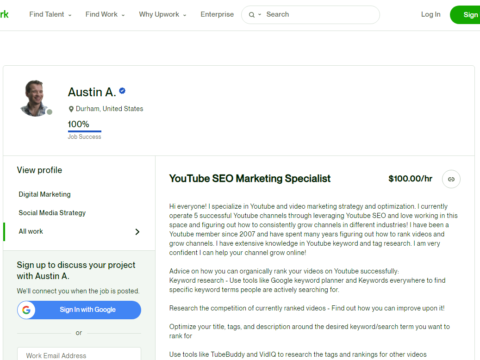Screen dimensions: 480x360
Task: Open the search type dropdown arrow
Action: click(x=260, y=15)
